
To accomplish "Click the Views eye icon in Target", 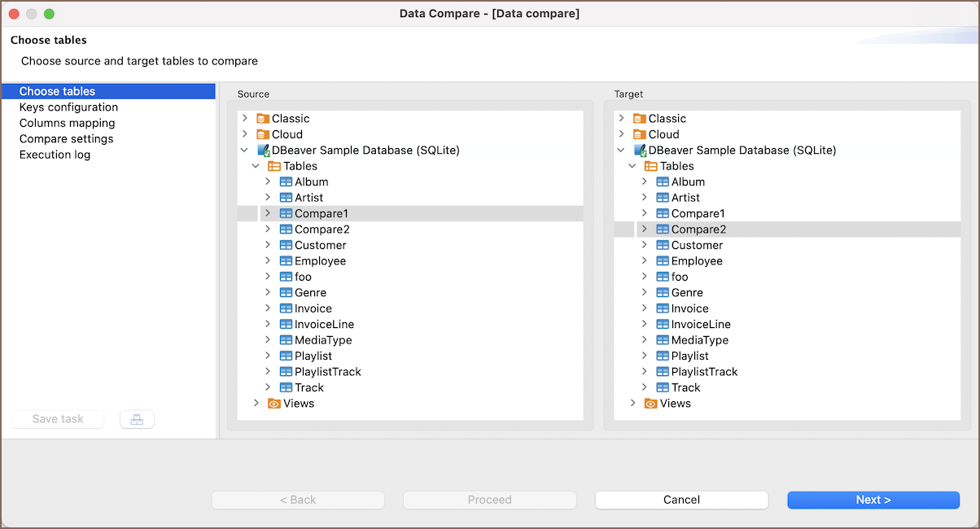I will [x=651, y=404].
